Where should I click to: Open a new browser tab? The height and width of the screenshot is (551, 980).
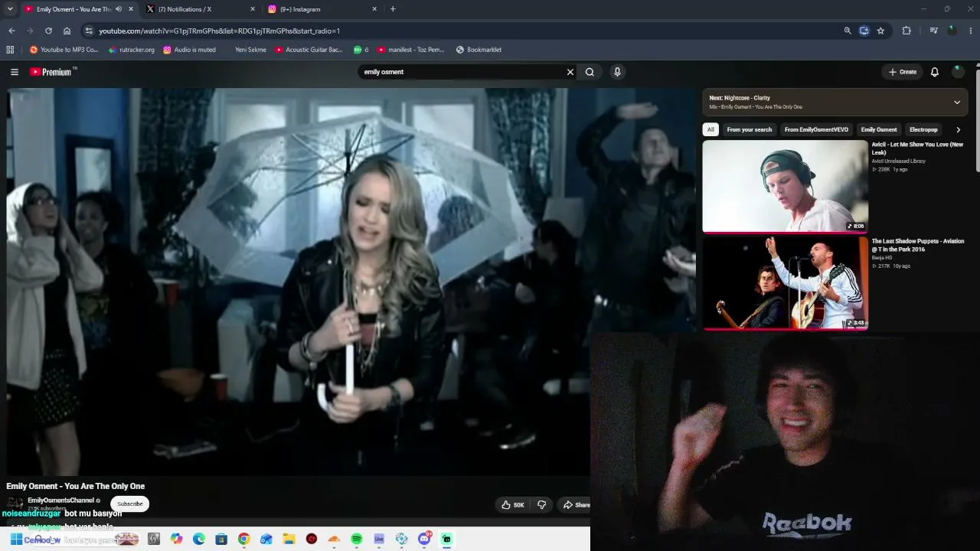pos(393,9)
